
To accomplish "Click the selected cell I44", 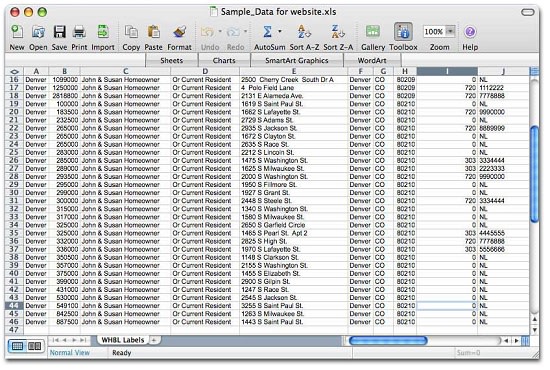I will (447, 305).
